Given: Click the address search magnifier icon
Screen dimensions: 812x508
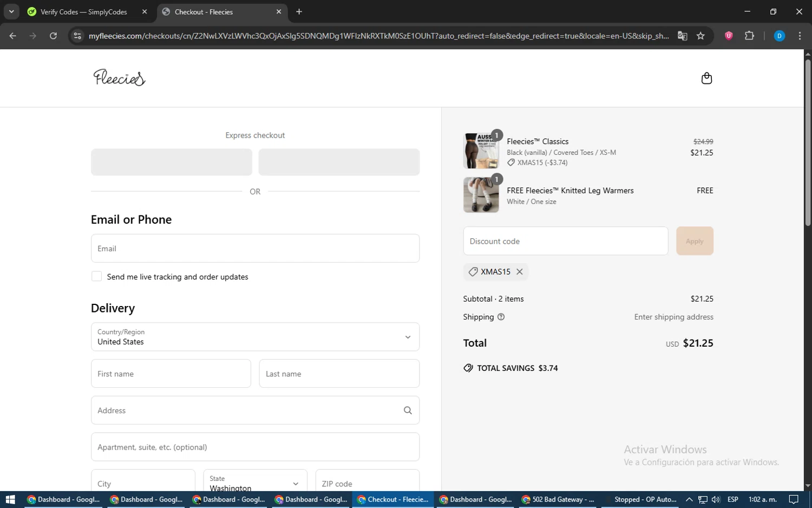Looking at the screenshot, I should pyautogui.click(x=408, y=411).
